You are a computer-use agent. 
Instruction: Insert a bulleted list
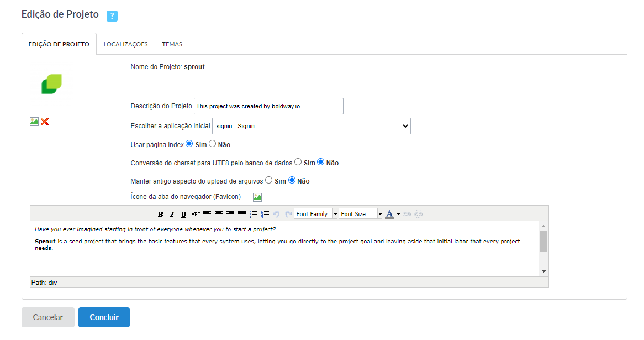tap(254, 214)
